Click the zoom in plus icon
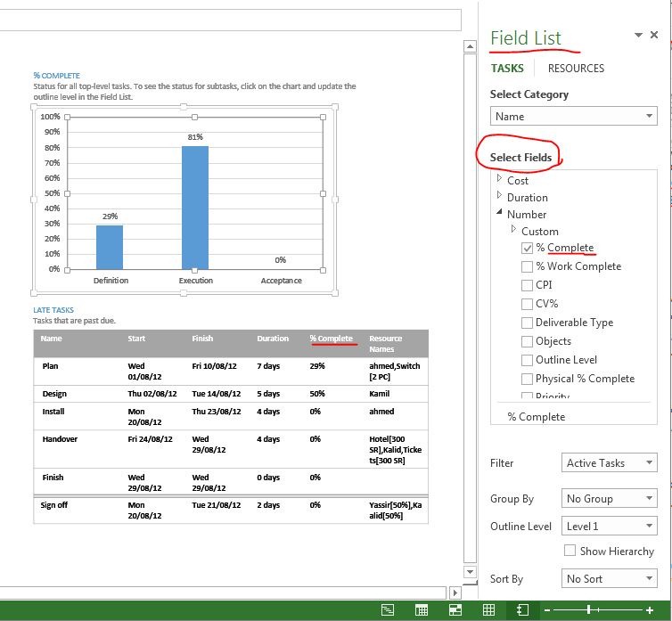Image resolution: width=672 pixels, height=621 pixels. point(650,609)
